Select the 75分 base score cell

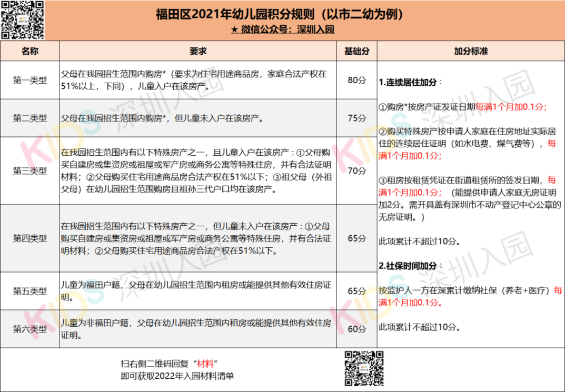point(356,118)
